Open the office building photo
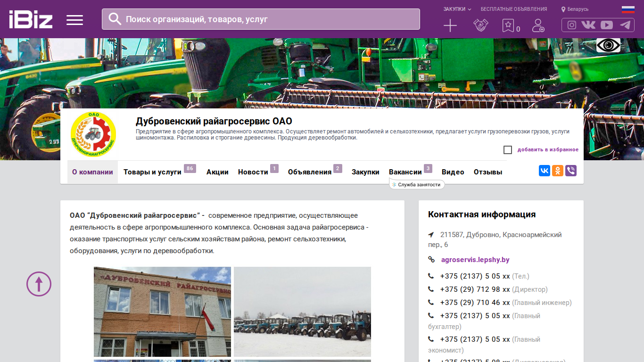 [162, 312]
